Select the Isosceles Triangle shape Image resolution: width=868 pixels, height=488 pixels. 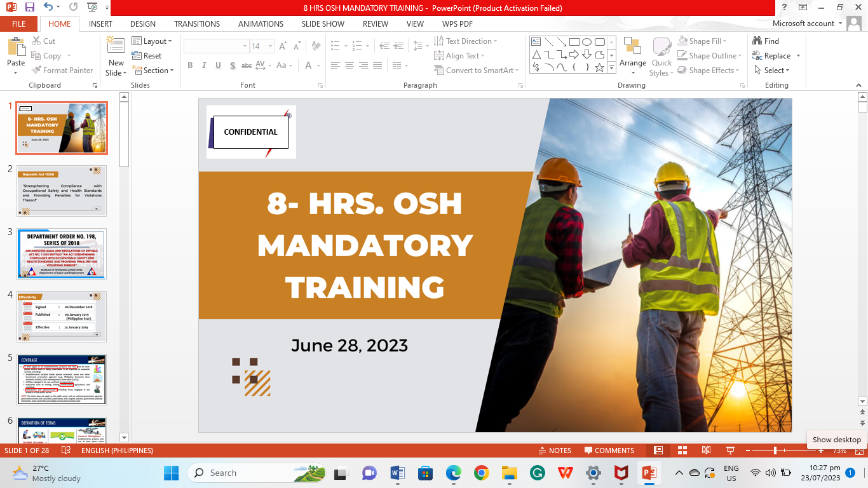536,55
